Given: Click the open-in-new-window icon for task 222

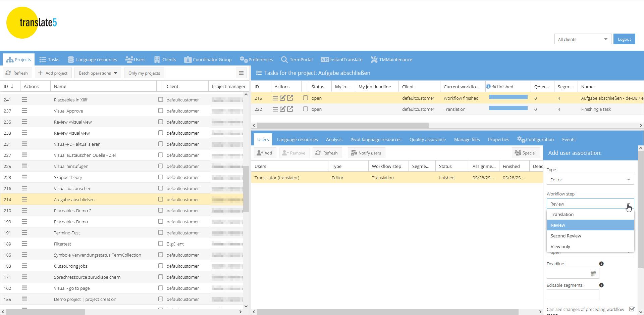Looking at the screenshot, I should (290, 109).
